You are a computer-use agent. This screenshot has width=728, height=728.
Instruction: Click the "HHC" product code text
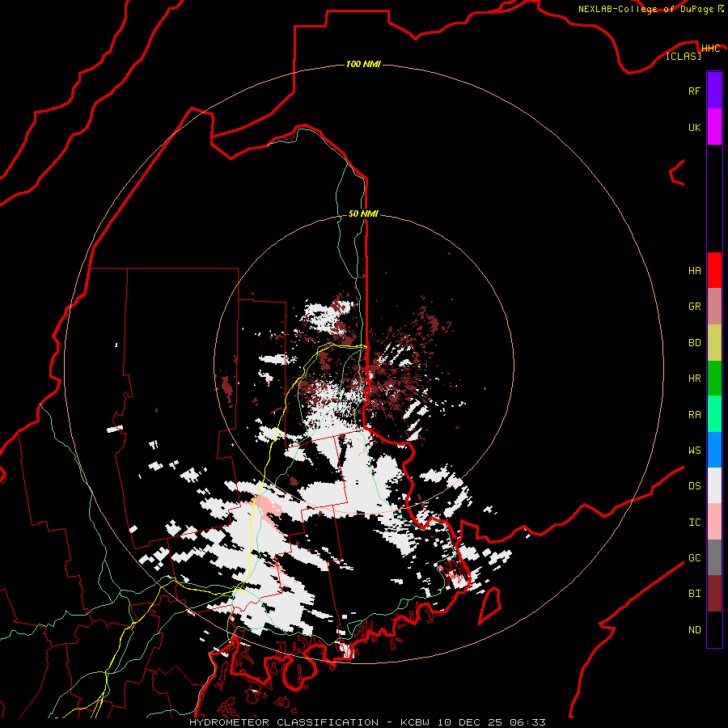pos(710,49)
